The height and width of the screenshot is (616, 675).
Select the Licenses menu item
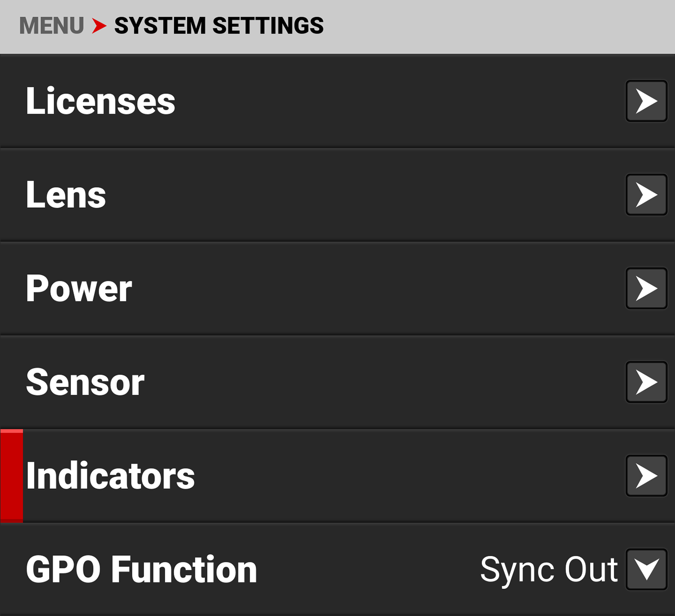(x=100, y=101)
